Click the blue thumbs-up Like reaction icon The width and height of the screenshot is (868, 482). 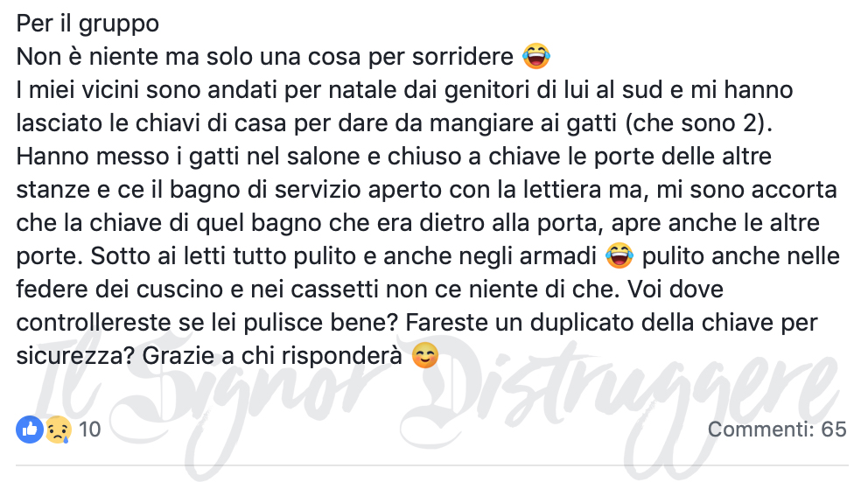coord(30,430)
